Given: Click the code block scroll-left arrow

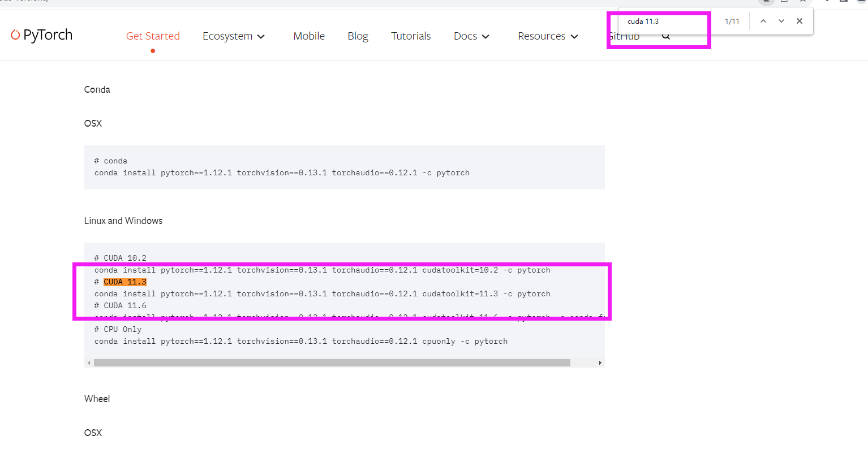Looking at the screenshot, I should (x=89, y=362).
